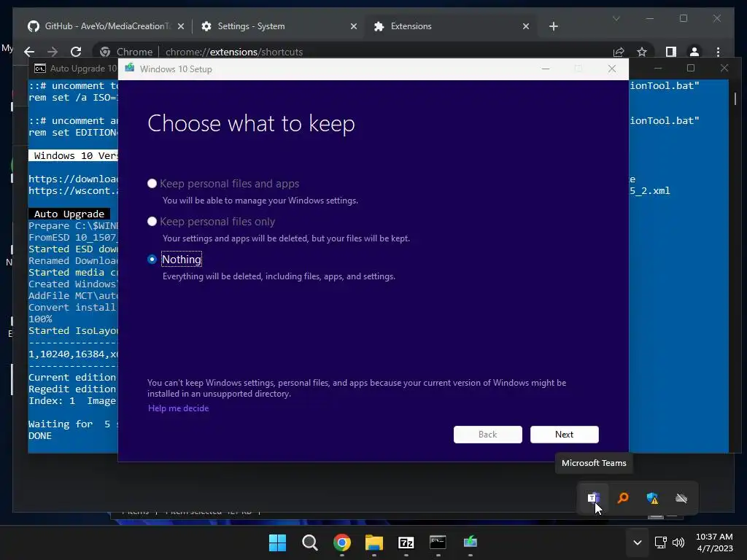Toggle the Chrome side panel
Viewport: 747px width, 560px height.
(671, 52)
